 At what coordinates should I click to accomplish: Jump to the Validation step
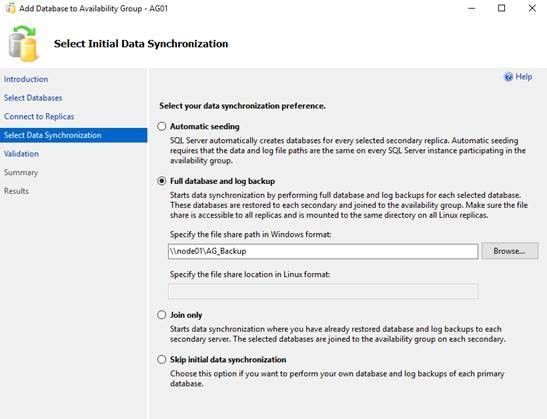coord(21,154)
